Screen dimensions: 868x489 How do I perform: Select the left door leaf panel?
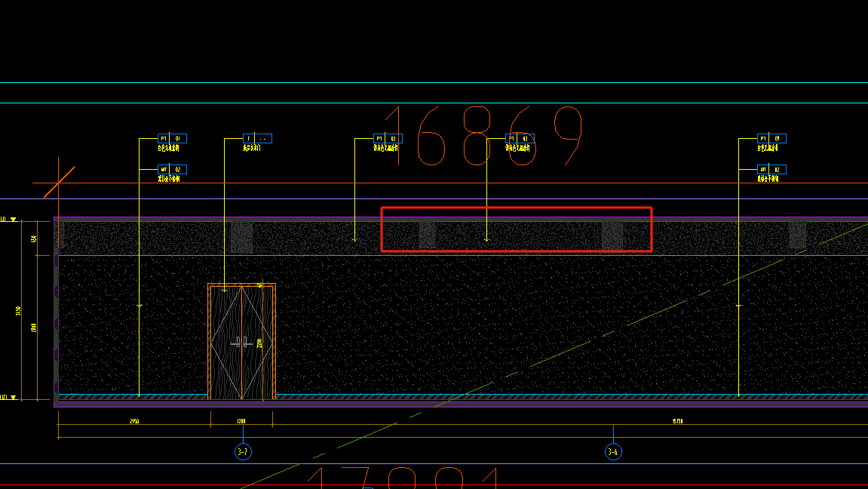[225, 343]
